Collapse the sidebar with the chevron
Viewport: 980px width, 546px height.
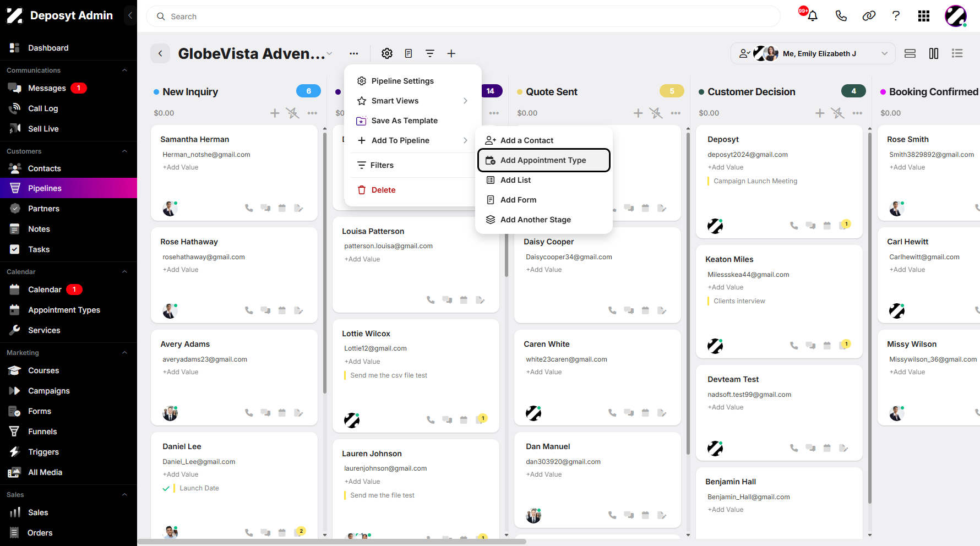tap(130, 15)
